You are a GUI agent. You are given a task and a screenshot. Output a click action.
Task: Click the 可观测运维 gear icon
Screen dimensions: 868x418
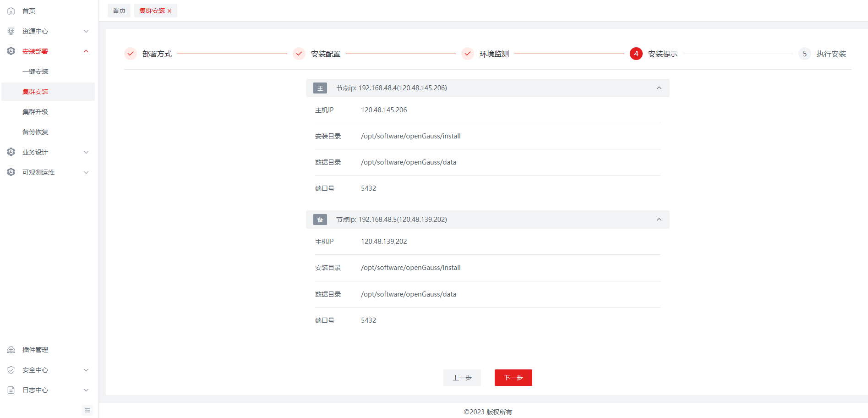pos(11,172)
